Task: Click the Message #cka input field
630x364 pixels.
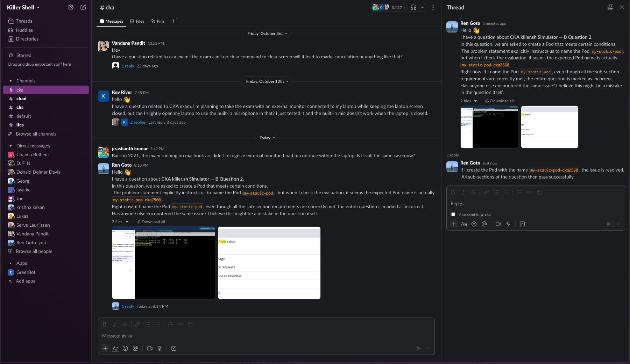Action: click(x=266, y=336)
